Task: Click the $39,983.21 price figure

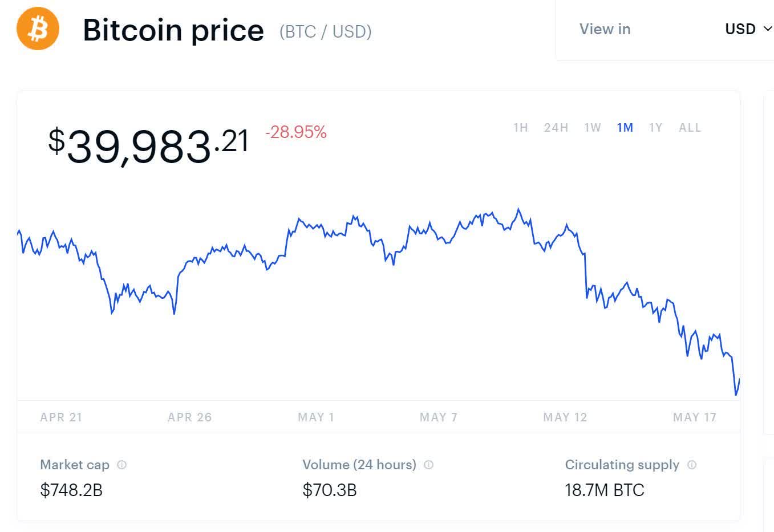Action: pyautogui.click(x=149, y=146)
